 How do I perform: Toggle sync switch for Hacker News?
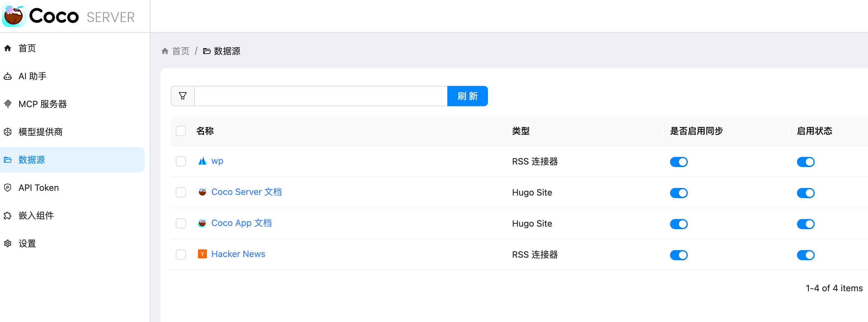tap(679, 255)
